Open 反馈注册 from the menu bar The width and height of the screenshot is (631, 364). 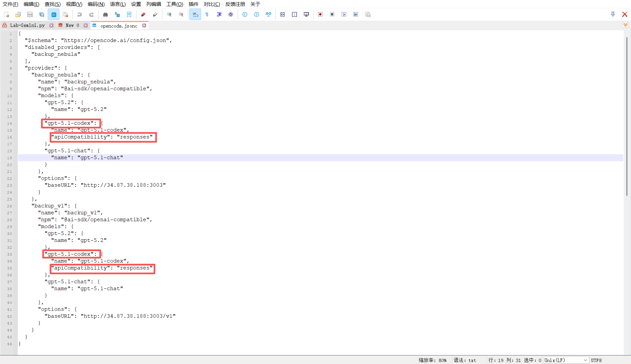[235, 4]
